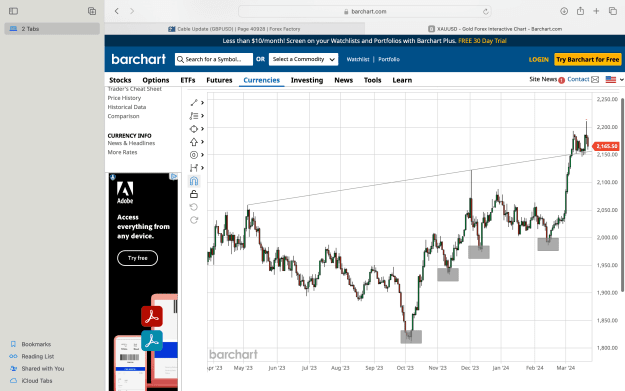Open the Safari share menu
The height and width of the screenshot is (391, 625).
[x=580, y=11]
